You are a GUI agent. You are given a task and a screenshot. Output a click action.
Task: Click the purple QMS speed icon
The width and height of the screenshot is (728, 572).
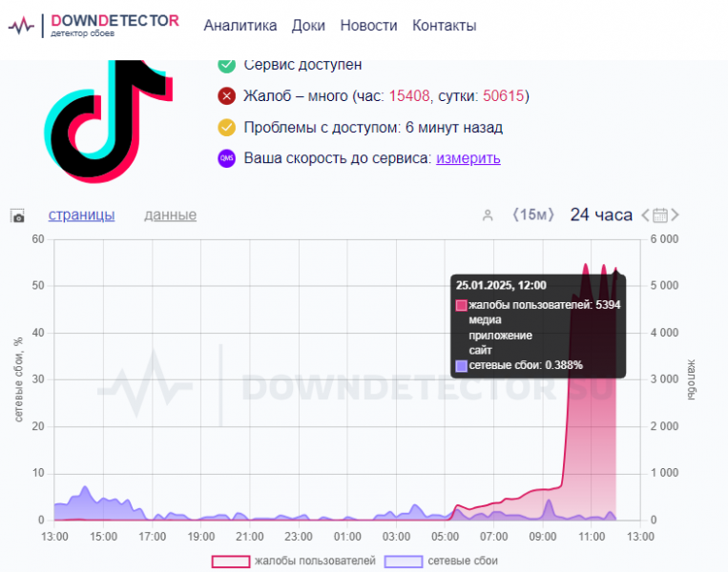click(x=226, y=158)
